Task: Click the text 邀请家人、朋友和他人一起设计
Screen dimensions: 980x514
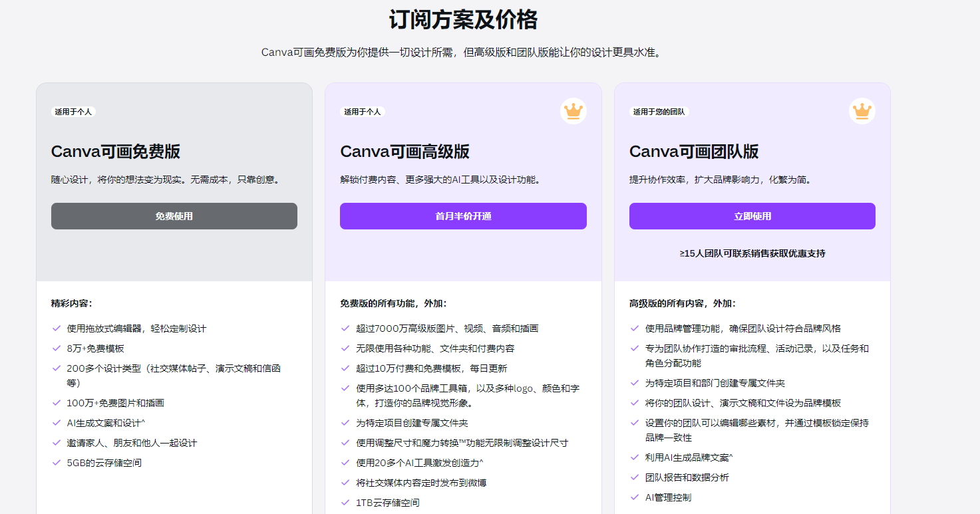Action: [x=132, y=443]
